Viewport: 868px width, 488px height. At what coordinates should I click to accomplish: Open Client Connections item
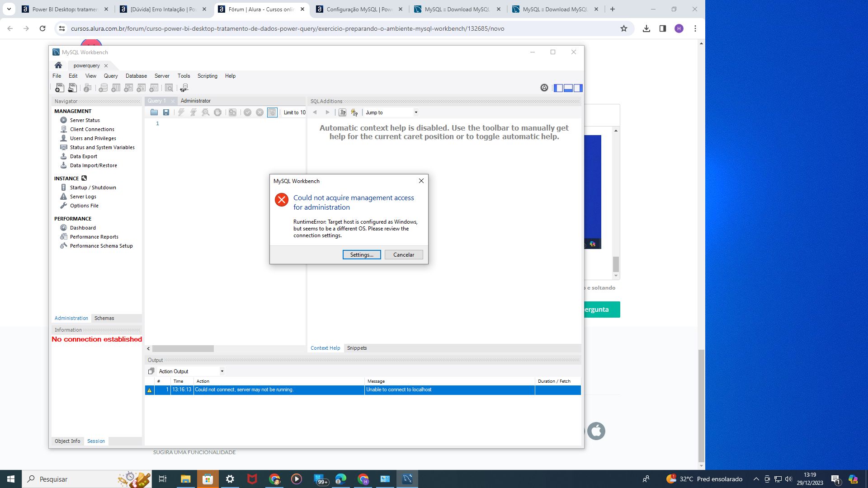tap(92, 129)
